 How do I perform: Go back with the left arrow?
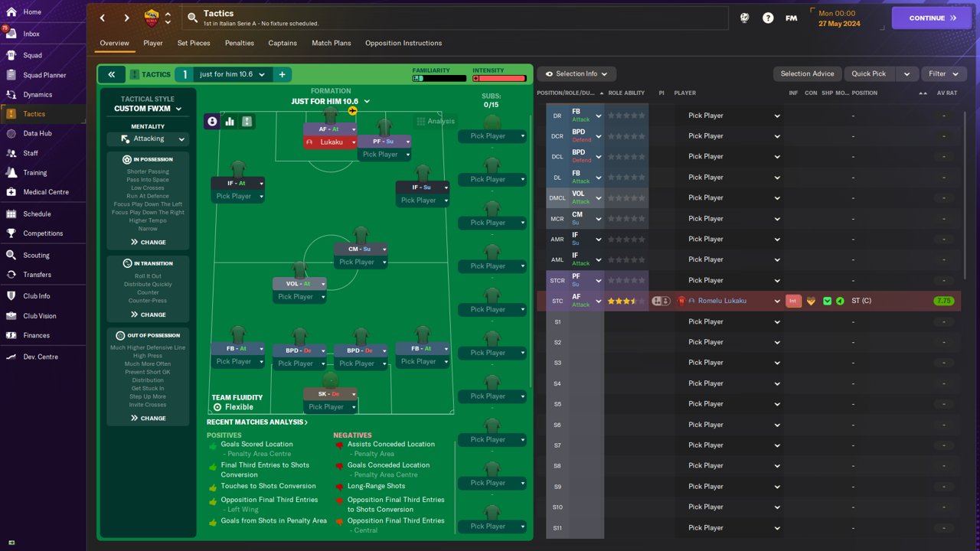[x=103, y=18]
